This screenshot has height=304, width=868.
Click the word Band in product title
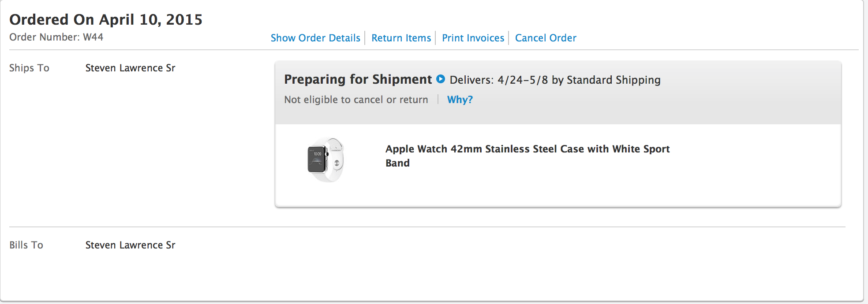click(x=397, y=163)
